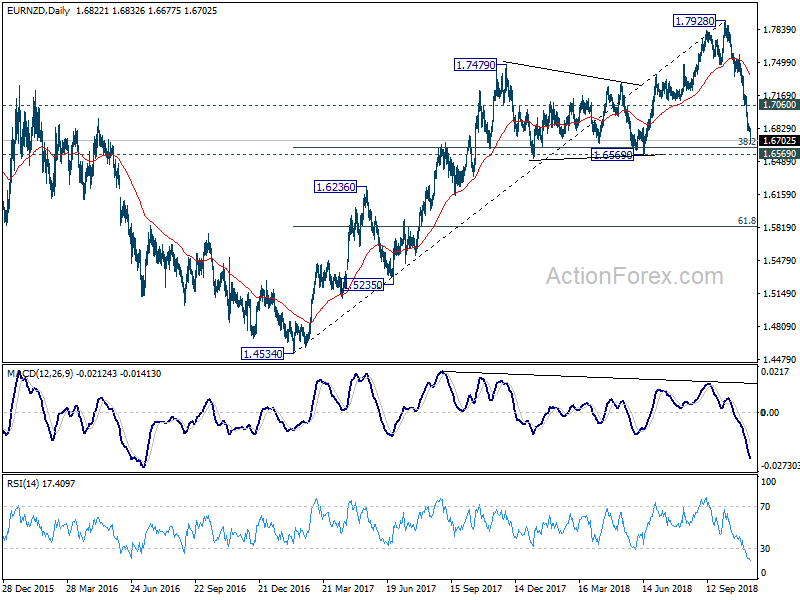Click the 1.45340 low price label

coord(262,354)
